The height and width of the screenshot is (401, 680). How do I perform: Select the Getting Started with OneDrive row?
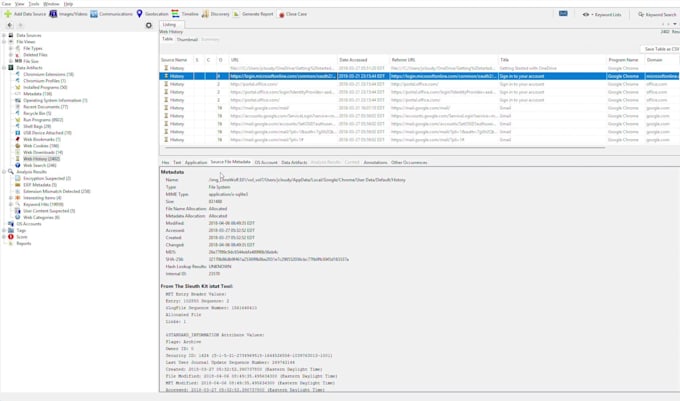click(x=419, y=68)
